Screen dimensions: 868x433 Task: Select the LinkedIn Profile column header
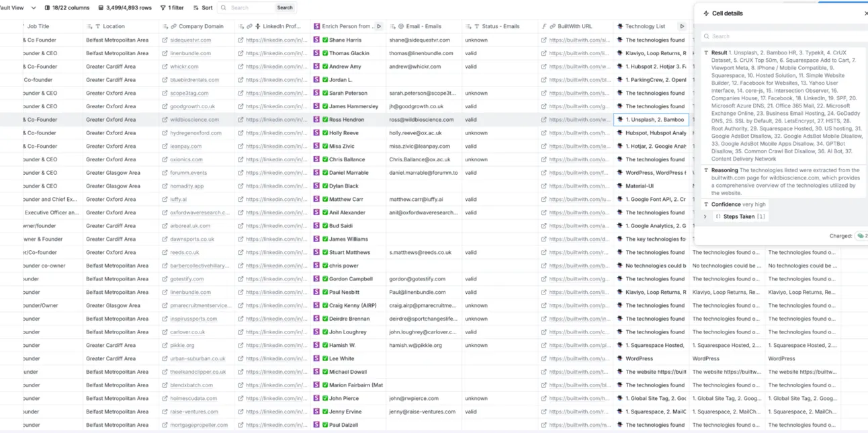click(273, 26)
